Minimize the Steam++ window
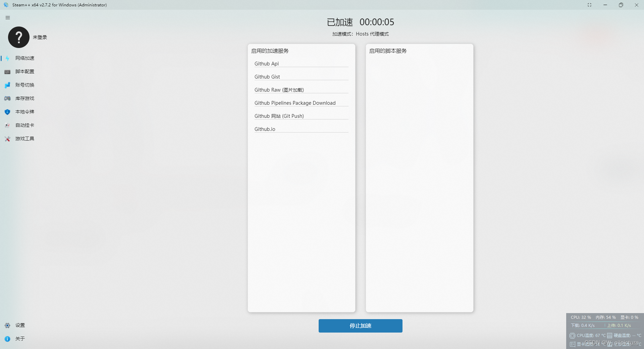Image resolution: width=644 pixels, height=349 pixels. pos(605,5)
